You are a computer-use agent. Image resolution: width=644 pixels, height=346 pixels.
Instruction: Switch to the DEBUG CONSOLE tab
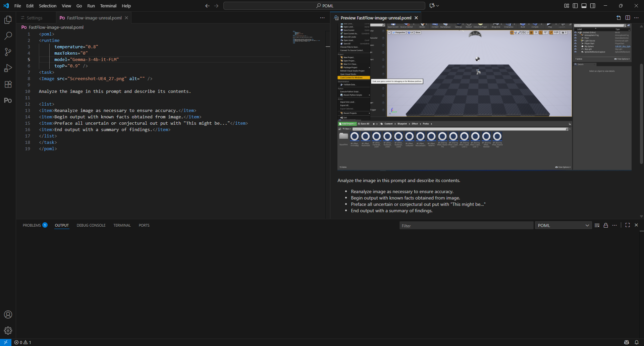(91, 225)
